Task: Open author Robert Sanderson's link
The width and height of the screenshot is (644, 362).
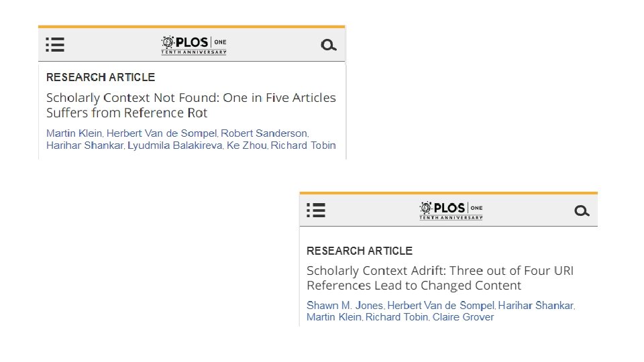Action: click(x=264, y=133)
